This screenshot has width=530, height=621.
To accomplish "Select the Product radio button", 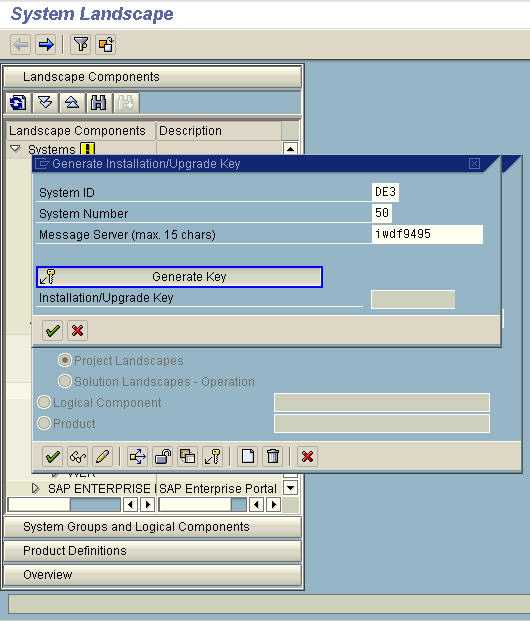I will tap(44, 423).
